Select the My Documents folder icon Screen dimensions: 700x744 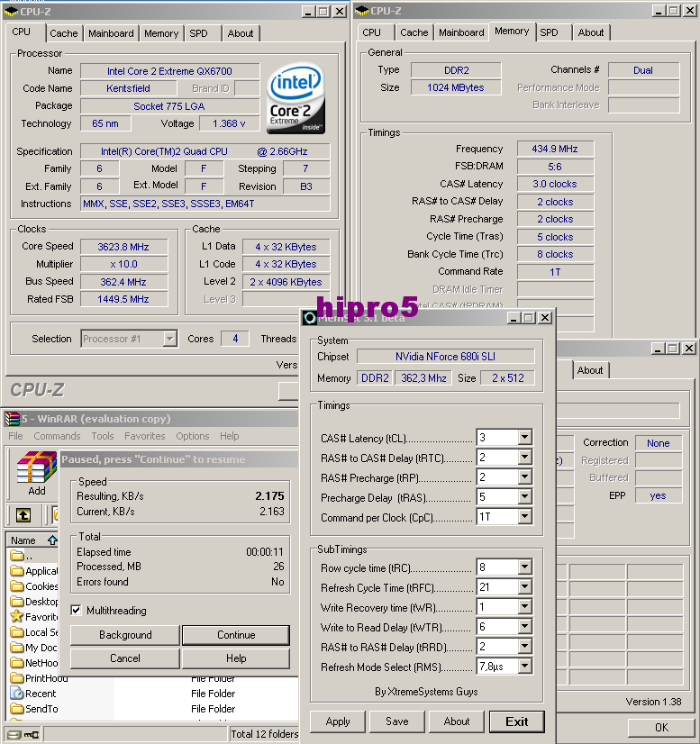click(17, 648)
